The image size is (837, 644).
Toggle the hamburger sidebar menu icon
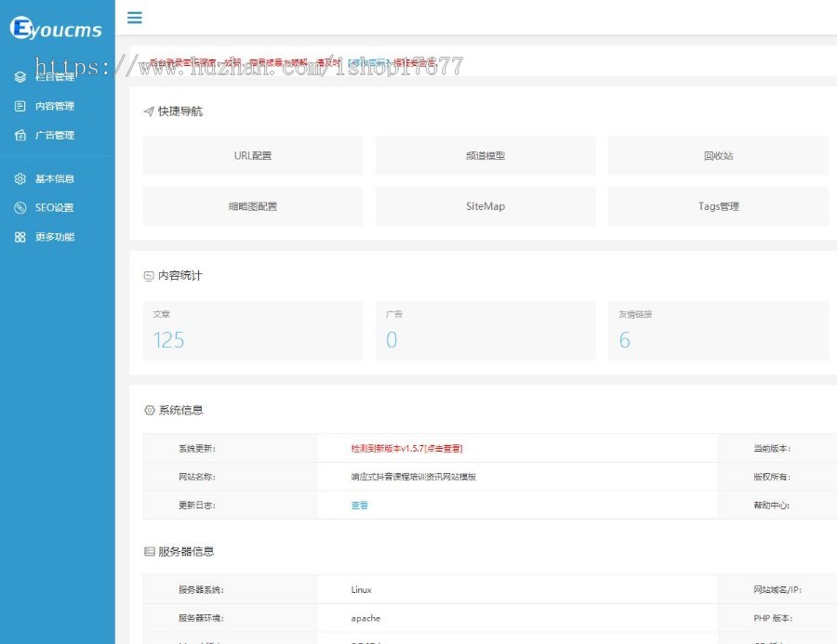(x=135, y=18)
